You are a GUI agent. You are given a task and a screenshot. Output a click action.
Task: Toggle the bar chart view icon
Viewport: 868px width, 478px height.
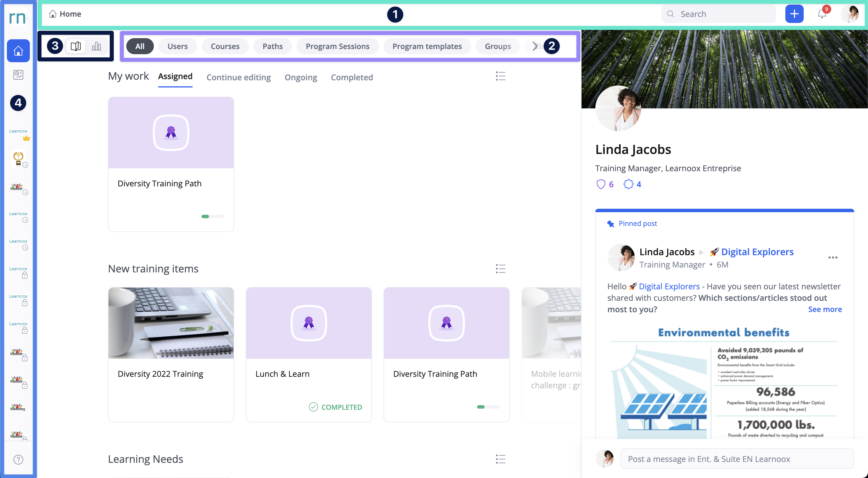click(x=97, y=46)
